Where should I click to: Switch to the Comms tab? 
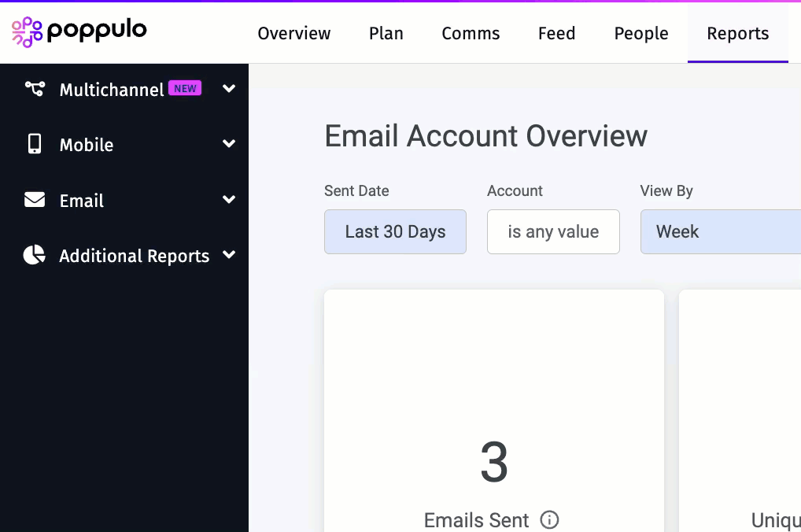coord(471,33)
